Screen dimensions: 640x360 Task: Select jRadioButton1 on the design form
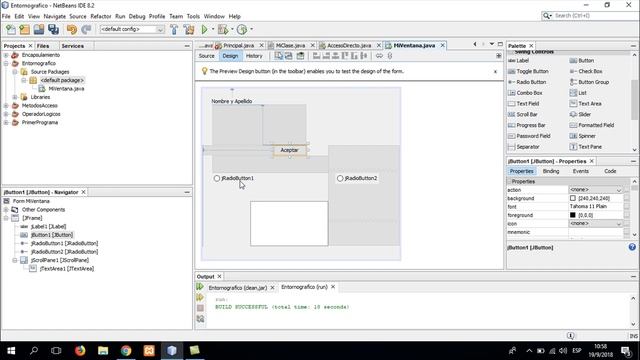click(x=233, y=178)
